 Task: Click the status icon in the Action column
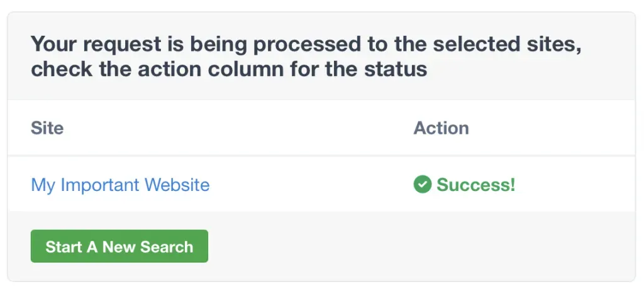pos(422,185)
